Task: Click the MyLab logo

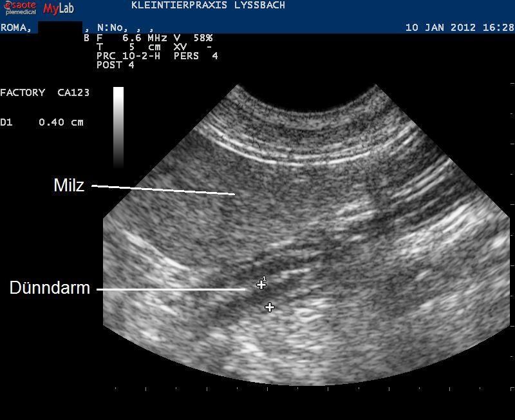Action: [x=60, y=8]
